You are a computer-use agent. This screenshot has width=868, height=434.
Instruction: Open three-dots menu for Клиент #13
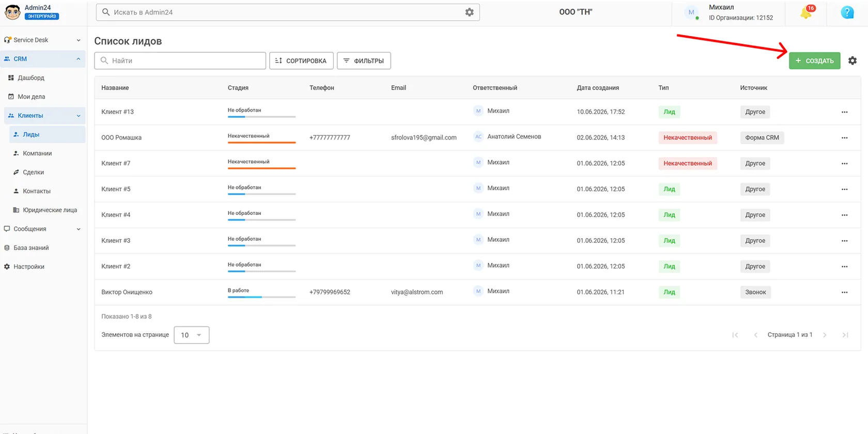pyautogui.click(x=844, y=112)
